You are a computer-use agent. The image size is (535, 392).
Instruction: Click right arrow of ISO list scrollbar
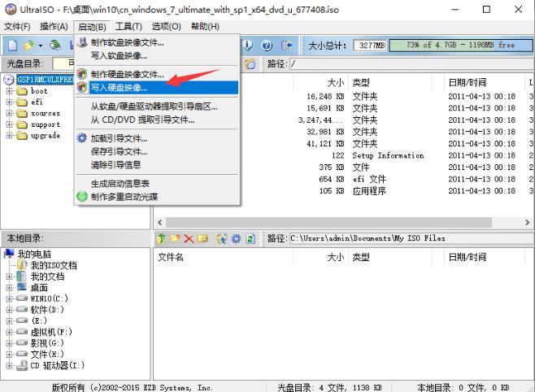[x=527, y=223]
